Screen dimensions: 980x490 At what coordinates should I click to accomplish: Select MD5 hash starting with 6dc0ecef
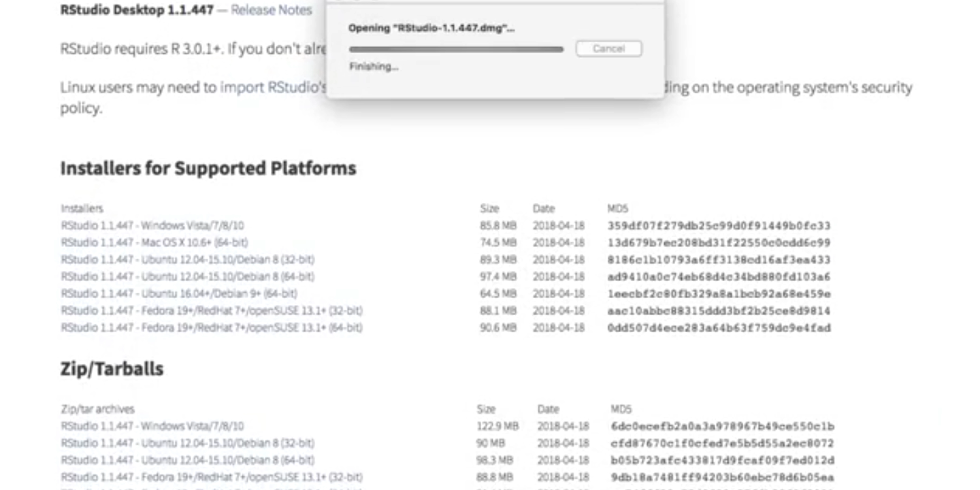tap(723, 426)
